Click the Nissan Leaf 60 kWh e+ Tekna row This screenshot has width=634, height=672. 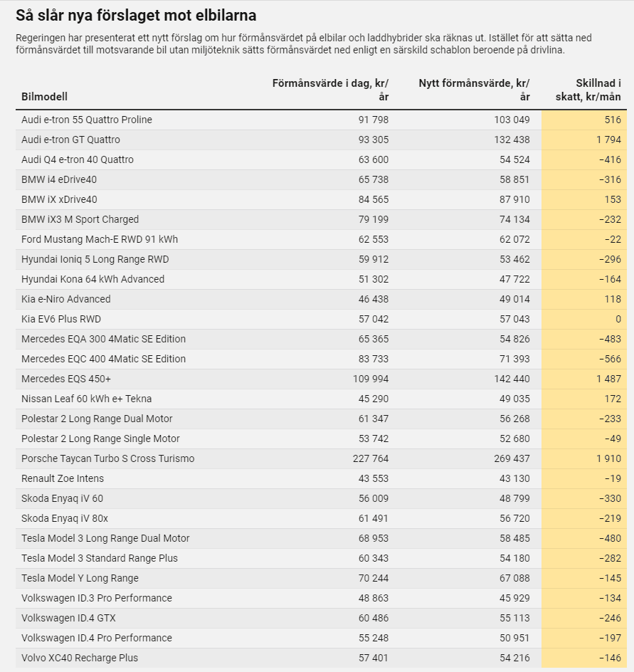pyautogui.click(x=322, y=399)
